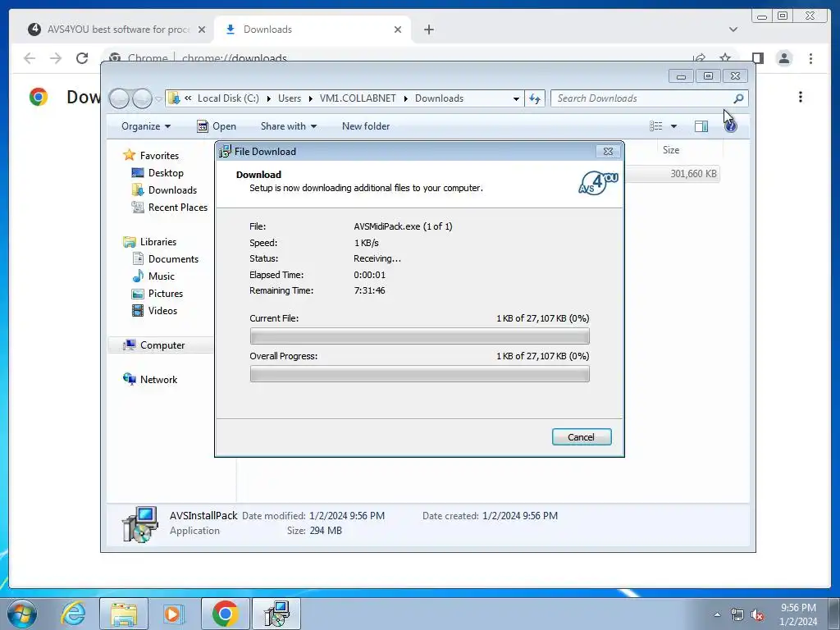Click Chrome icon in taskbar
This screenshot has height=630, width=840.
[x=225, y=614]
